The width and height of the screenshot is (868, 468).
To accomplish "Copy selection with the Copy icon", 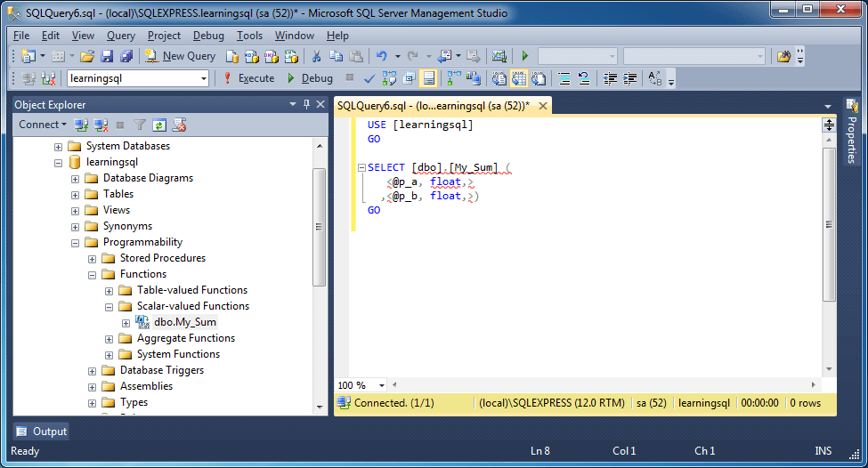I will point(336,56).
